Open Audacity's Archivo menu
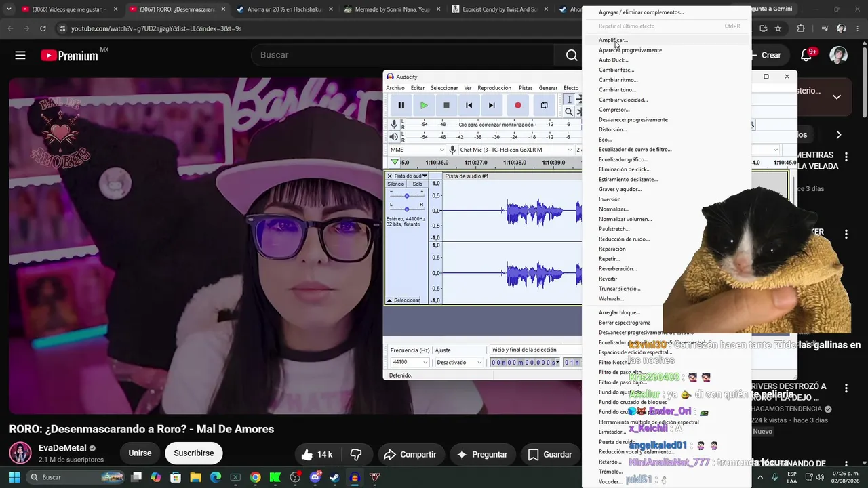 [x=395, y=88]
